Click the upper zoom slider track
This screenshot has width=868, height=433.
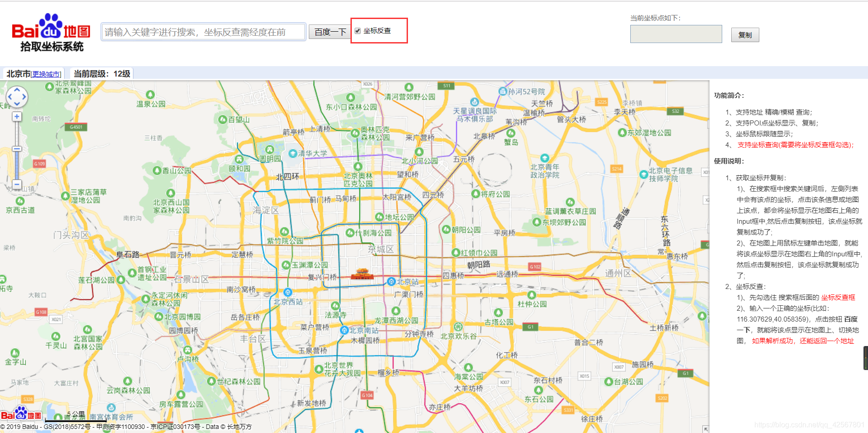click(17, 134)
